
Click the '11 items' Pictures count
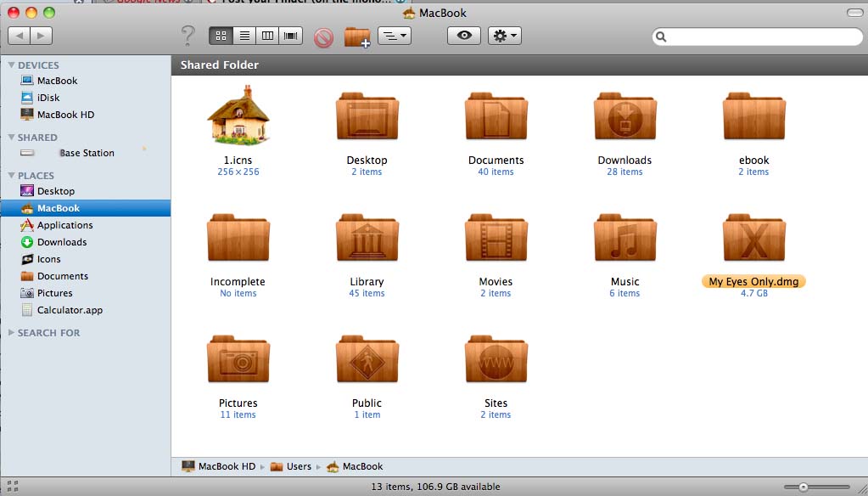(x=238, y=414)
